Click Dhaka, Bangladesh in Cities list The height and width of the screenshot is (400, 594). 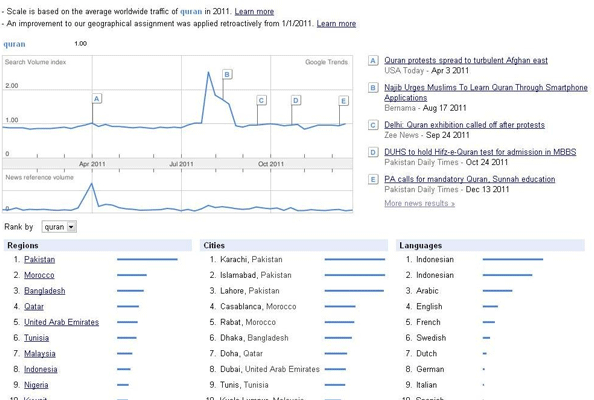point(254,338)
